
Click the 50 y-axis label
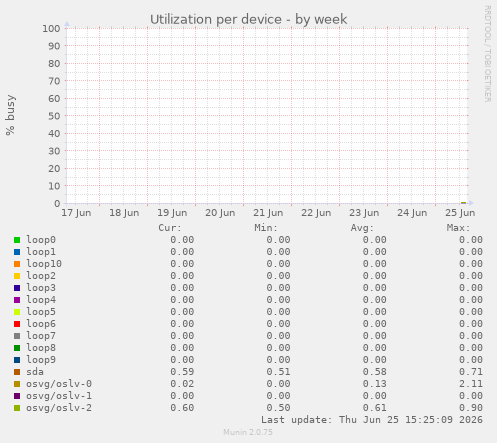pyautogui.click(x=54, y=116)
